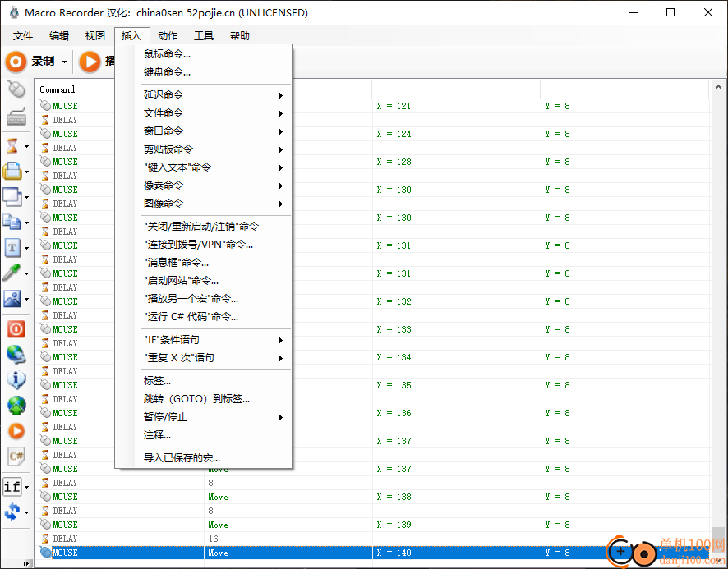Select "运行 C# 代码"命令... entry
Screen dimensions: 728x569
(x=203, y=317)
